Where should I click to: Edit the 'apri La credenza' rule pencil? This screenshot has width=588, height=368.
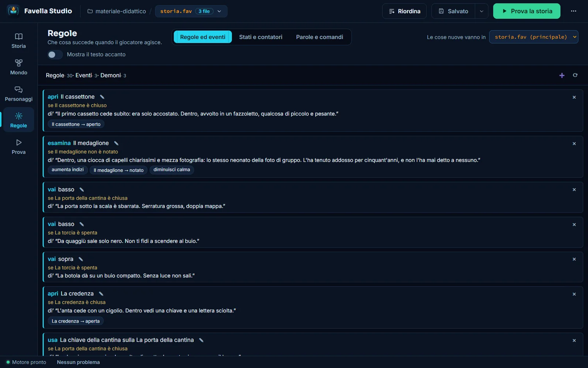point(101,294)
